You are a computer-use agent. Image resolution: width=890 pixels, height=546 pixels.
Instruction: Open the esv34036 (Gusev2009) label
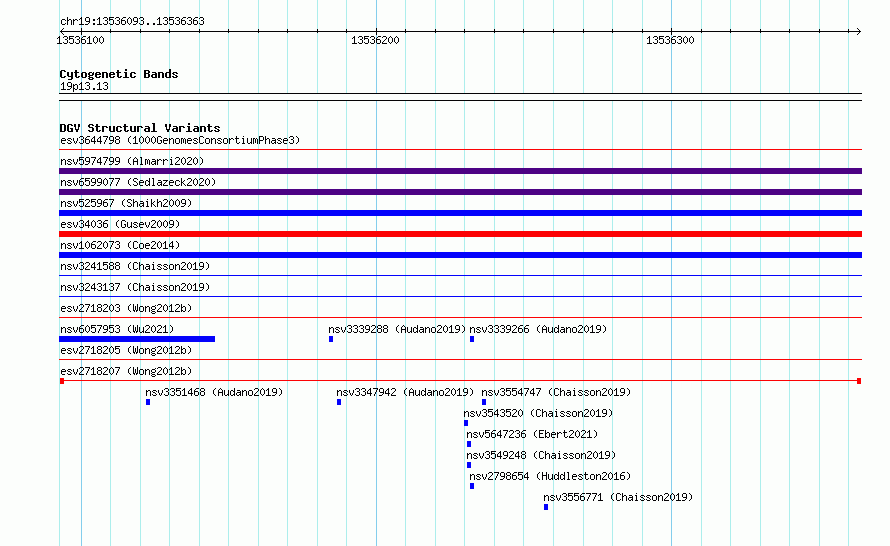[x=120, y=224]
